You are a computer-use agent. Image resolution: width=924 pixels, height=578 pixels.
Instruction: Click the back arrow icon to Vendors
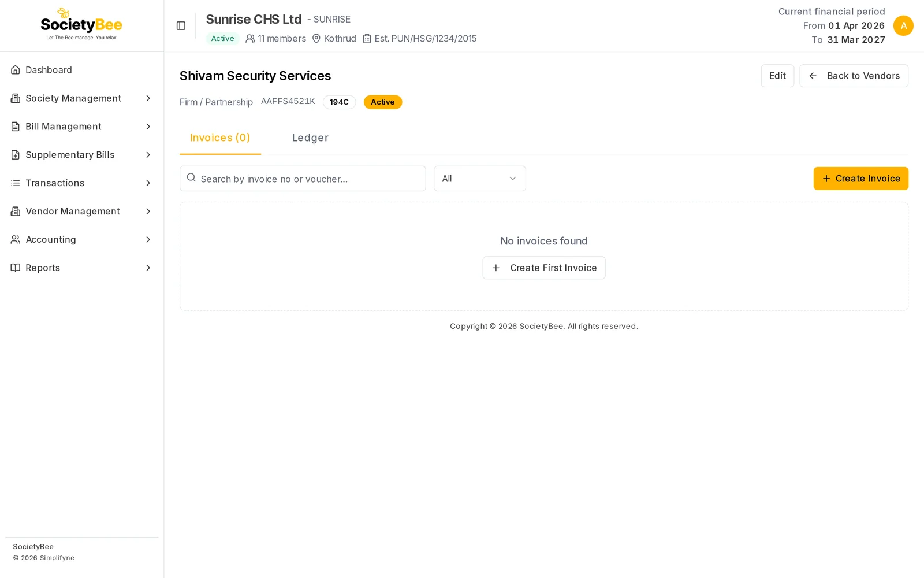click(x=813, y=76)
